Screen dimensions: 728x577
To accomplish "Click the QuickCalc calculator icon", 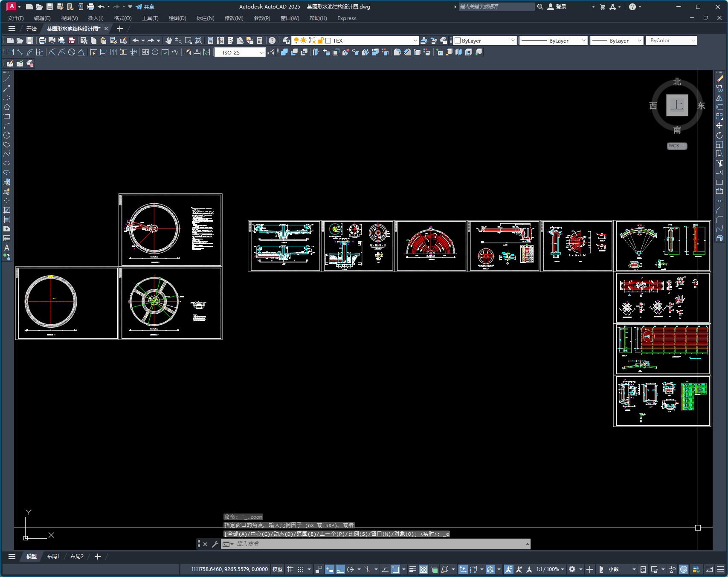I will pos(260,40).
